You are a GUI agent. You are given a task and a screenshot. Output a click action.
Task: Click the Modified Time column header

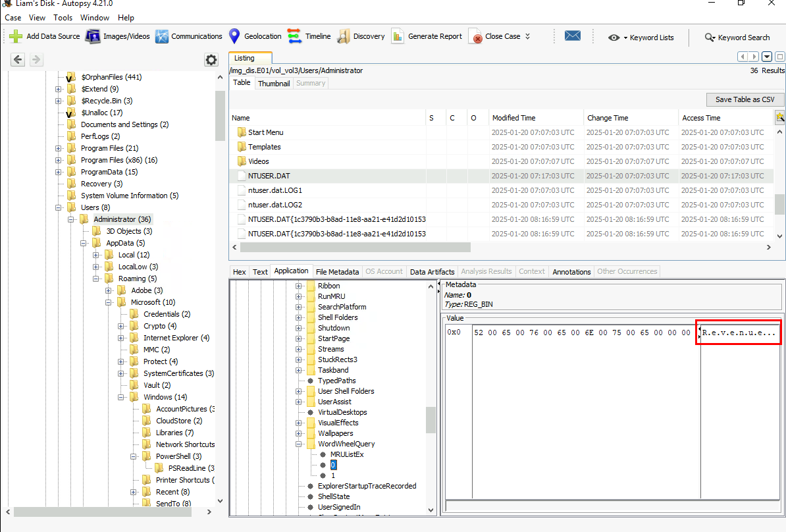pos(513,118)
